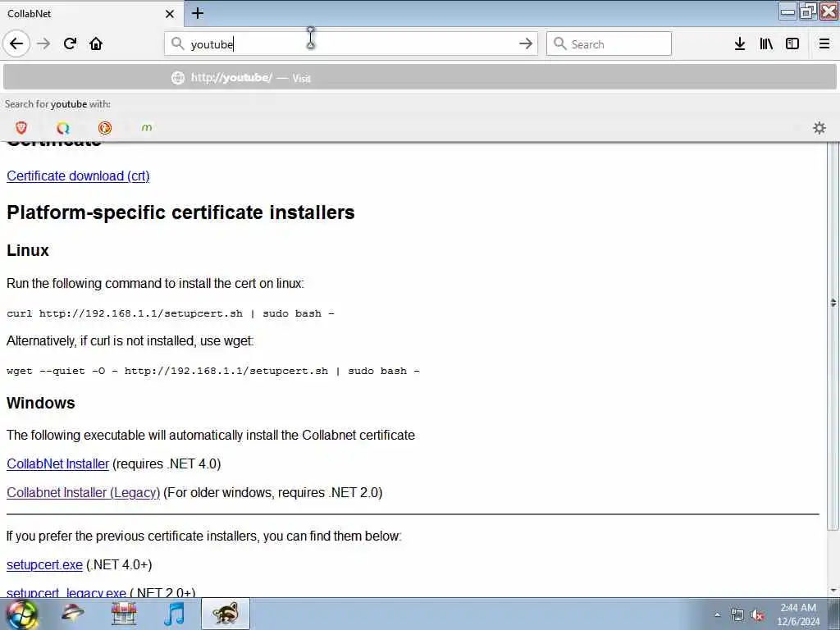Open the Windows Start menu
The width and height of the screenshot is (840, 630).
tap(21, 614)
